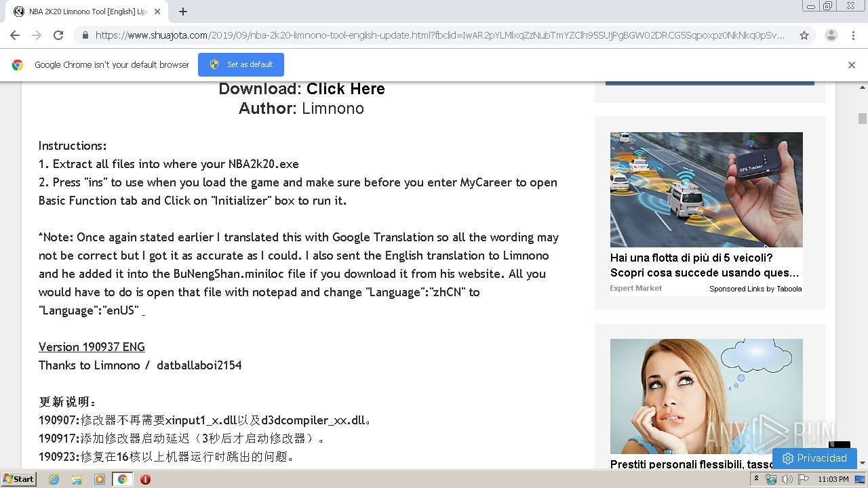Open the Chrome profile avatar menu
Viewport: 868px width, 488px height.
tap(831, 35)
